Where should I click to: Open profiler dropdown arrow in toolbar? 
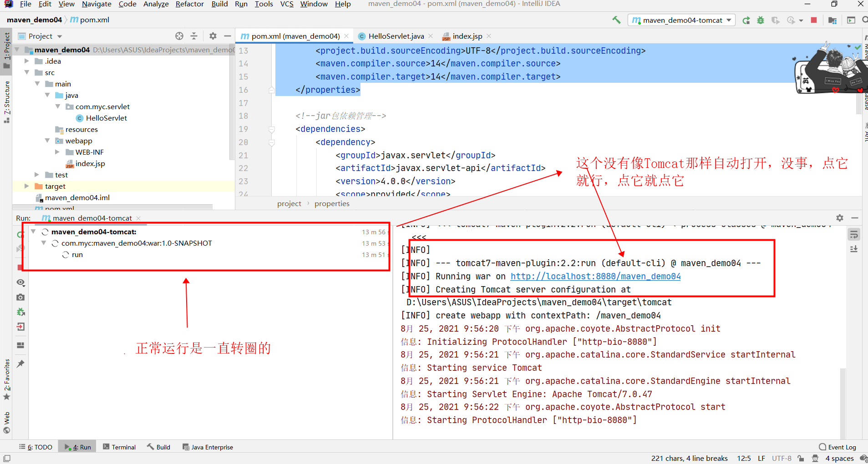coord(801,20)
